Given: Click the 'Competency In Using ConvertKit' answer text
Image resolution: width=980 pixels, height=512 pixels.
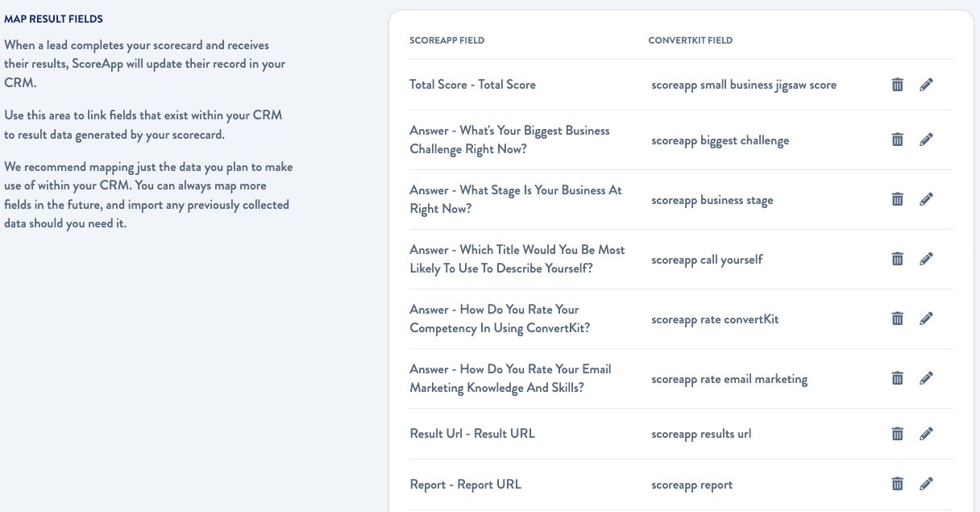Looking at the screenshot, I should 500,318.
